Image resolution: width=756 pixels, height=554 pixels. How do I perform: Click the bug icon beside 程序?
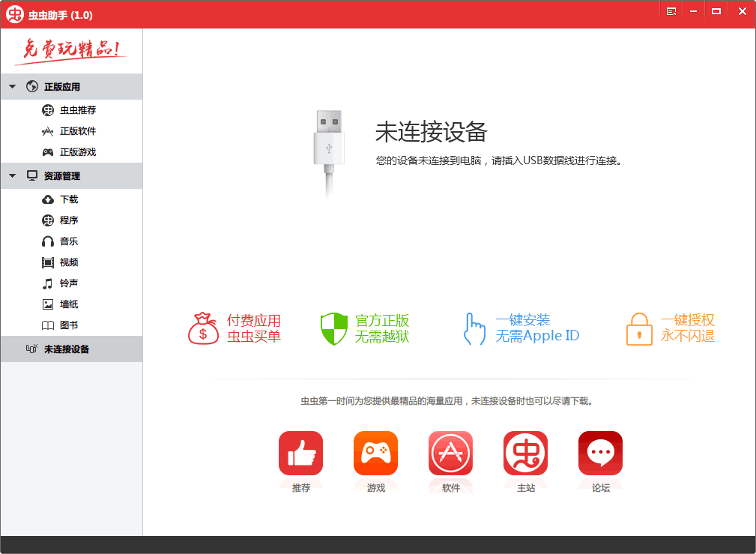(x=48, y=220)
